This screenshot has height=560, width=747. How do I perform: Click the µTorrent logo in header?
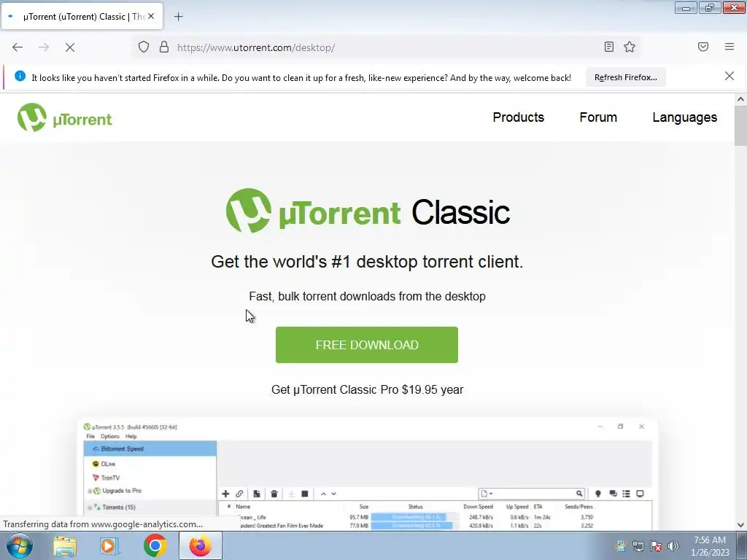click(x=65, y=117)
